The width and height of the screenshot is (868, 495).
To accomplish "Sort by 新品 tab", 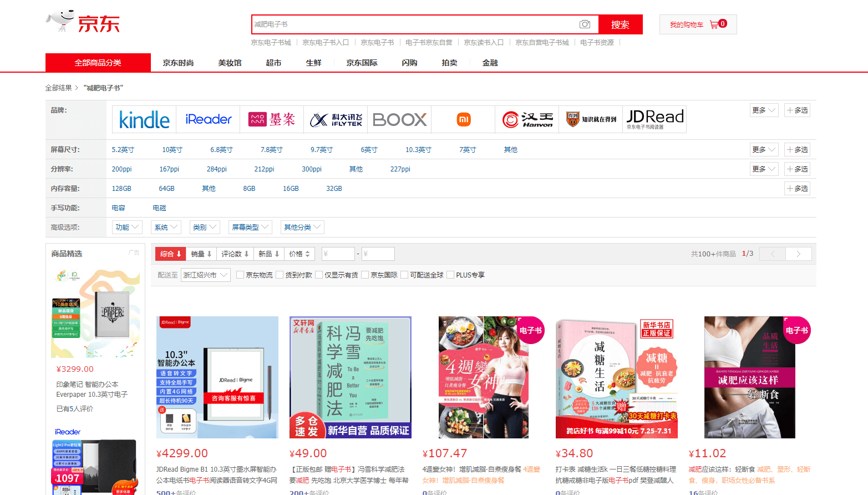I will (x=269, y=254).
